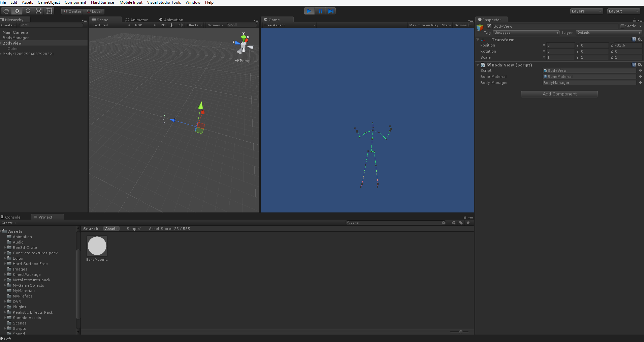644x342 pixels.
Task: Open the Scene Effects dropdown arrow
Action: (x=201, y=25)
